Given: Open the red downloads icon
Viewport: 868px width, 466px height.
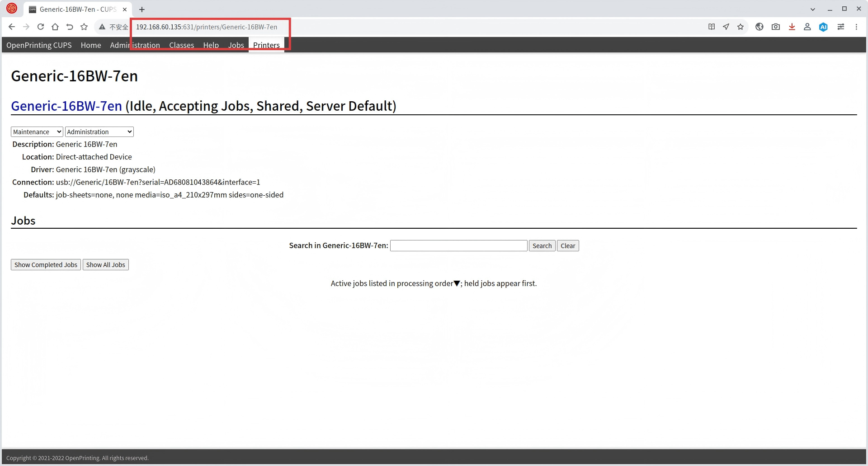Looking at the screenshot, I should pos(792,27).
